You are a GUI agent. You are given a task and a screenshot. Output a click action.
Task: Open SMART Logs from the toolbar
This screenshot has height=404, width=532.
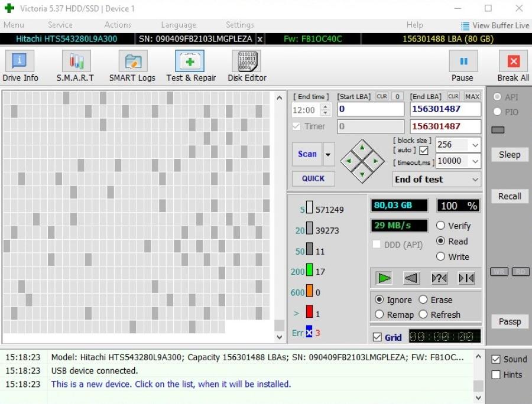click(x=132, y=66)
